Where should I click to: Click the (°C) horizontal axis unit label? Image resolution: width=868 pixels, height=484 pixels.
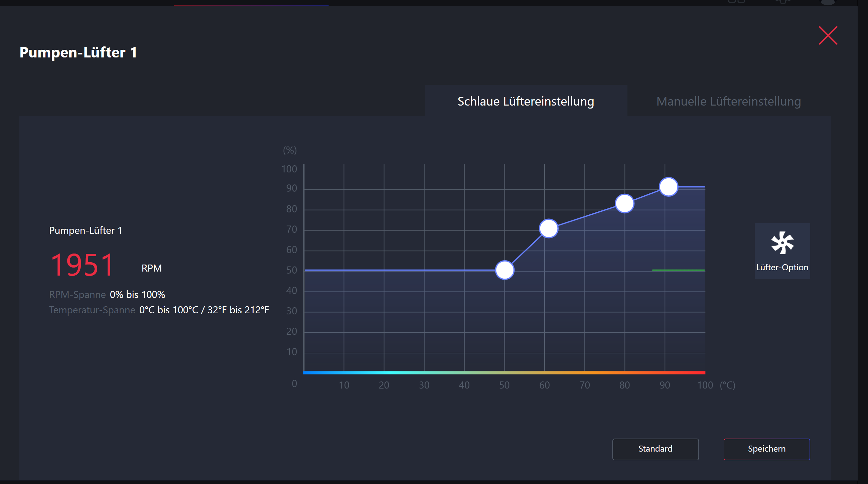(727, 385)
